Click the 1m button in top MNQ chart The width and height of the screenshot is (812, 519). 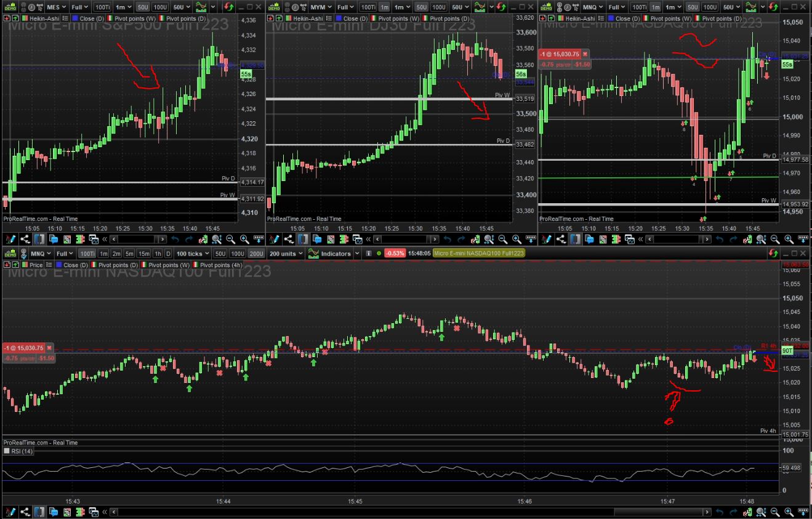[x=656, y=7]
